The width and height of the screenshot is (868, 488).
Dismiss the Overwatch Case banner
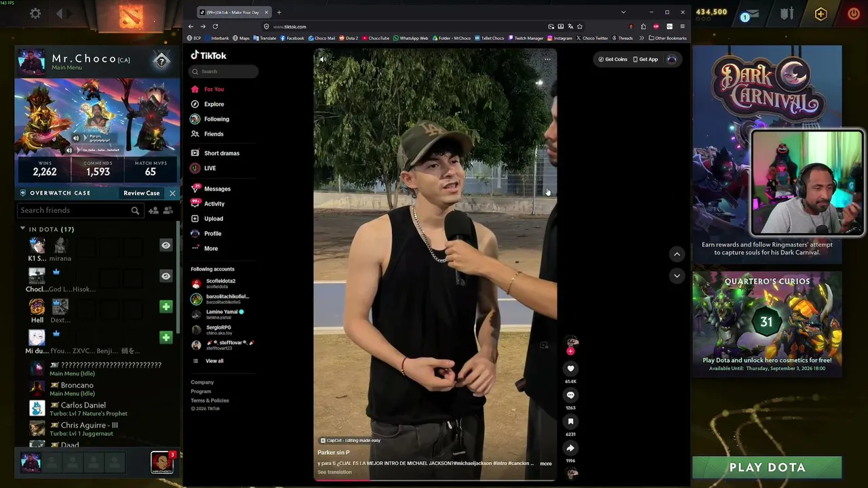coord(172,193)
